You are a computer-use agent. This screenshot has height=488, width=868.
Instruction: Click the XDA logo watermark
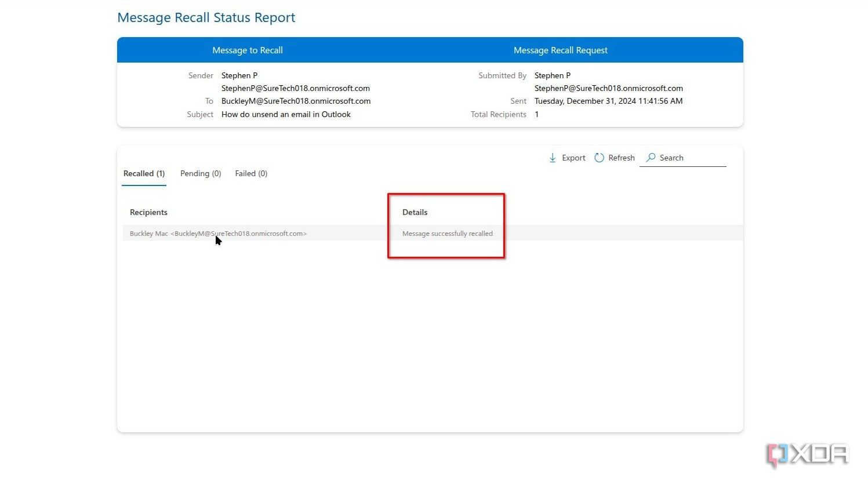[x=807, y=454]
